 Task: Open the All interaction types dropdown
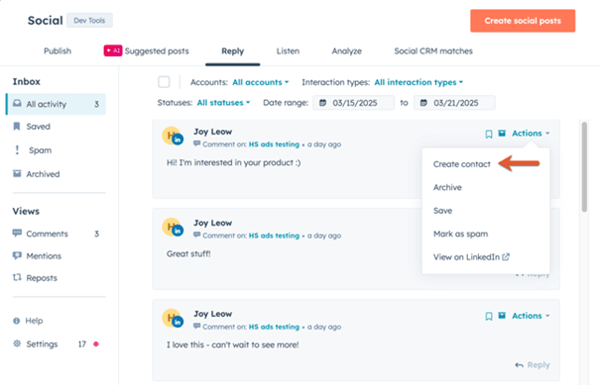419,82
